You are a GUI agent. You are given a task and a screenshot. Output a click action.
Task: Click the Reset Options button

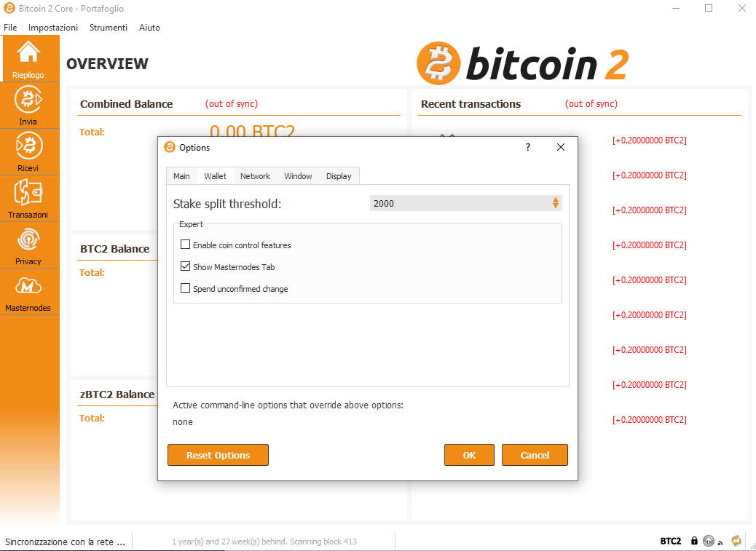(218, 455)
